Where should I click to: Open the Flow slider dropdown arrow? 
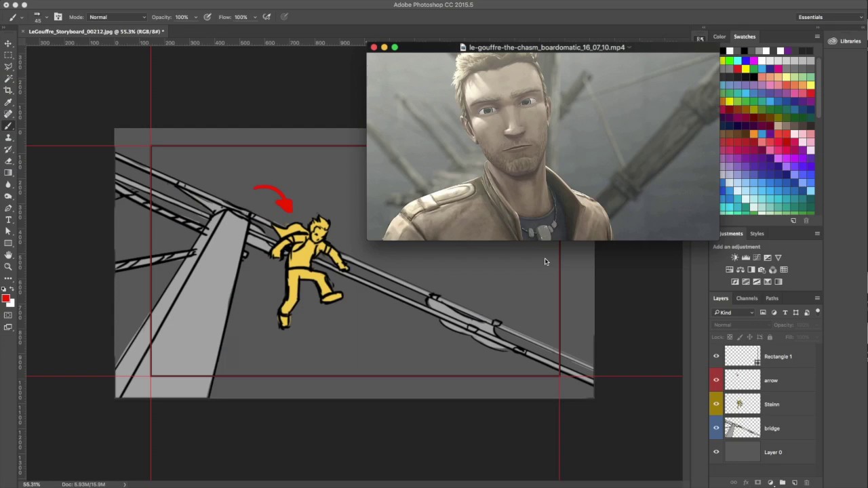coord(255,17)
